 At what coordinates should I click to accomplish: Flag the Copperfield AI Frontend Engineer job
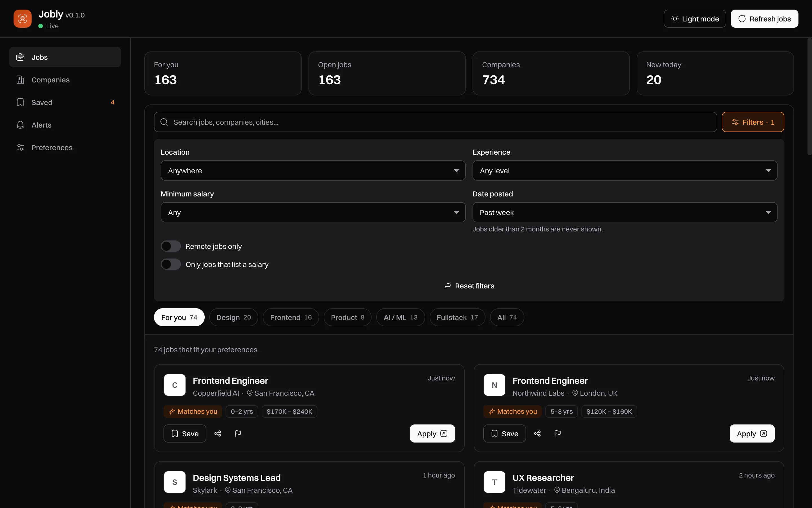(x=238, y=433)
